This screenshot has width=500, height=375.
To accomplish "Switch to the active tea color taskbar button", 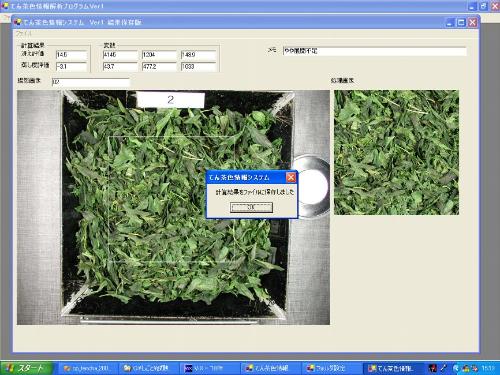I will tap(393, 368).
